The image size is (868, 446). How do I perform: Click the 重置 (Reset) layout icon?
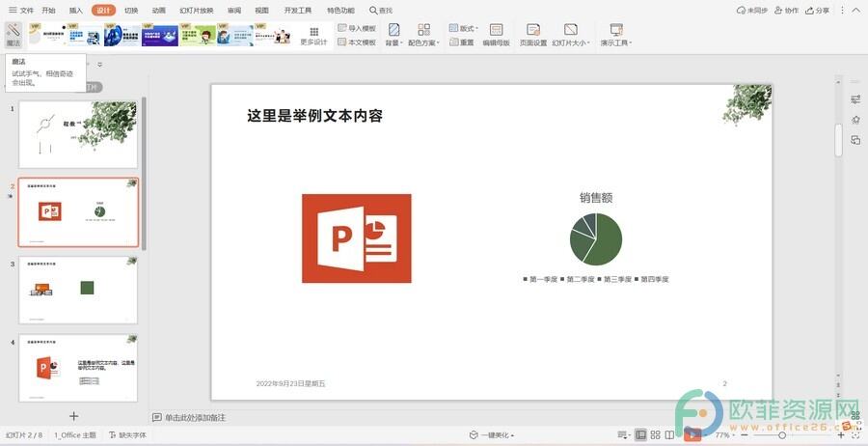coord(462,42)
